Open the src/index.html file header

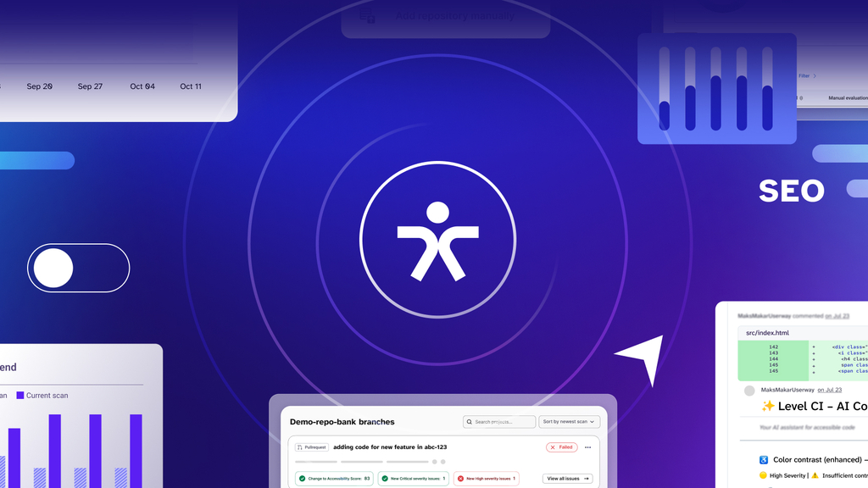click(767, 332)
